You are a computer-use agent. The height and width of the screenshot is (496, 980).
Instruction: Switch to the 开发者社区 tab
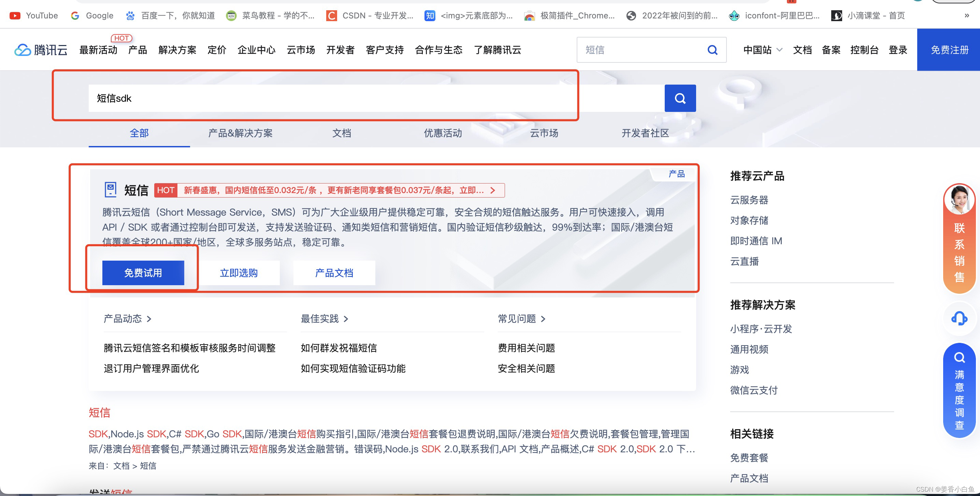645,133
